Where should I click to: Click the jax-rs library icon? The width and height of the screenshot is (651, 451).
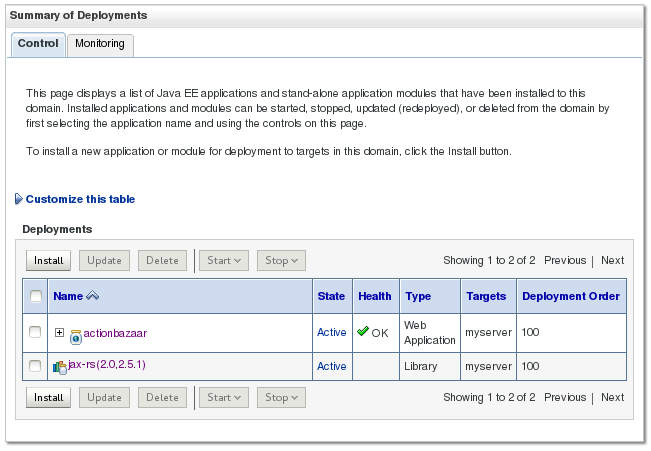tap(59, 367)
